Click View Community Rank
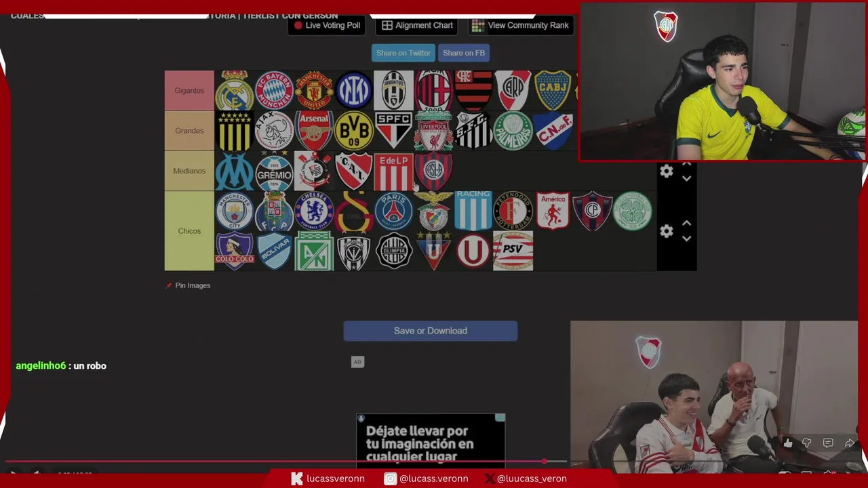Screen dimensions: 868x488 click(521, 25)
